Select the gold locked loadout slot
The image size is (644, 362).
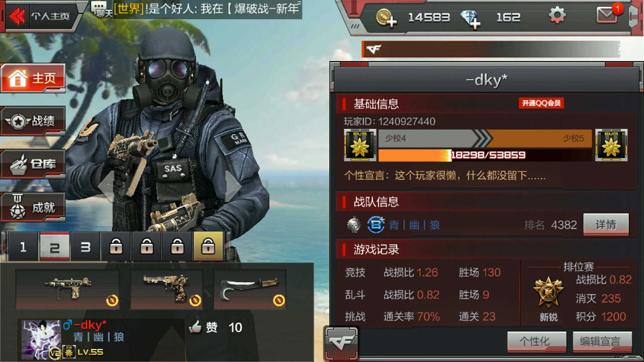[x=208, y=246]
